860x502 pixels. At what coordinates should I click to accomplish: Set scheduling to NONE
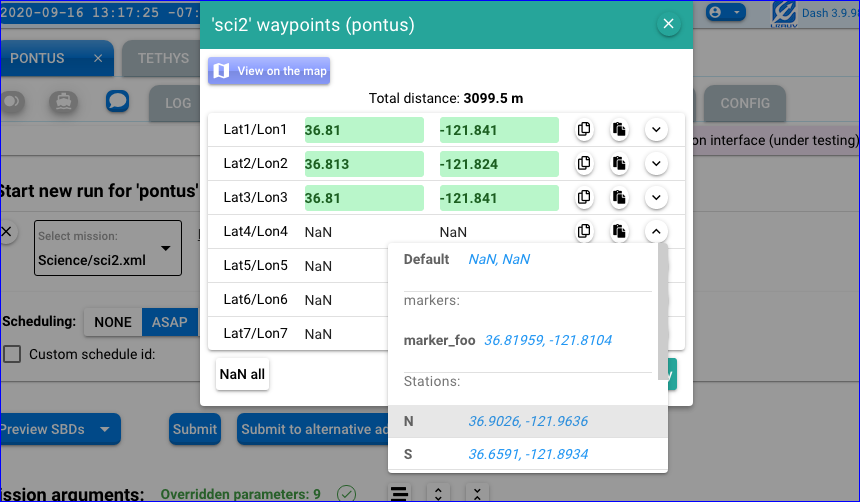coord(113,322)
